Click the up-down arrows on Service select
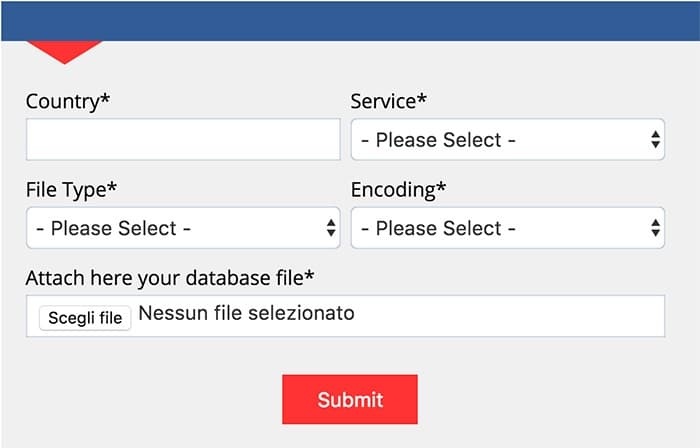This screenshot has width=700, height=448. 655,140
